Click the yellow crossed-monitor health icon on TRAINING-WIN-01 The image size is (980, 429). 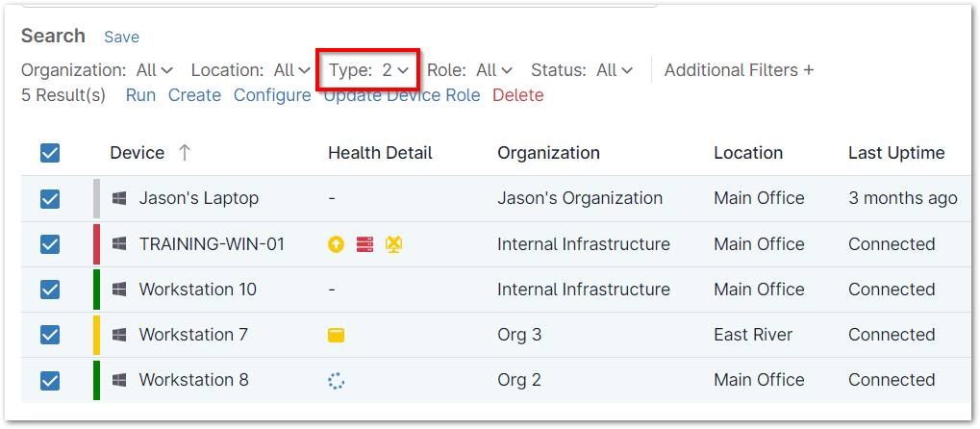tap(393, 244)
